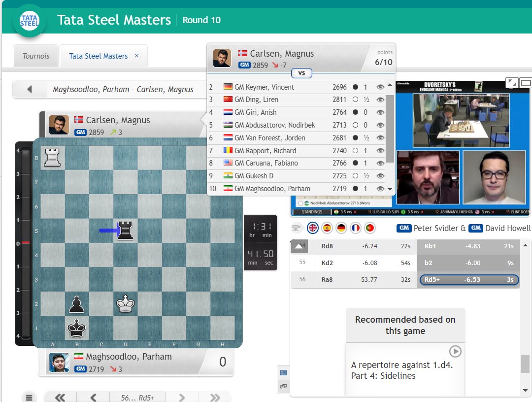The width and height of the screenshot is (532, 402).
Task: Toggle the eye icon for Rapport, Richard
Action: [380, 150]
